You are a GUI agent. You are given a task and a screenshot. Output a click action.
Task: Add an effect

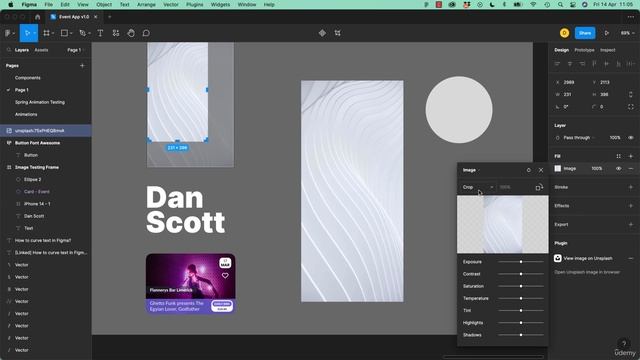(x=631, y=206)
